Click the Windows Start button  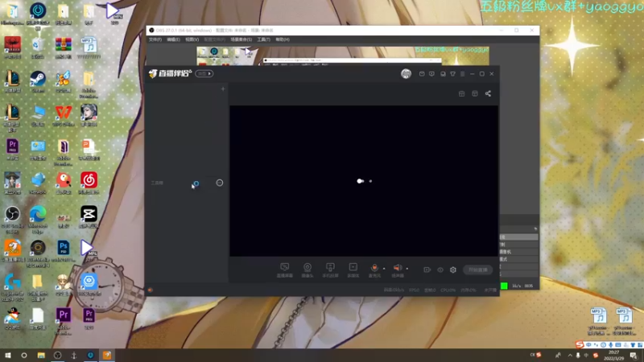click(7, 355)
